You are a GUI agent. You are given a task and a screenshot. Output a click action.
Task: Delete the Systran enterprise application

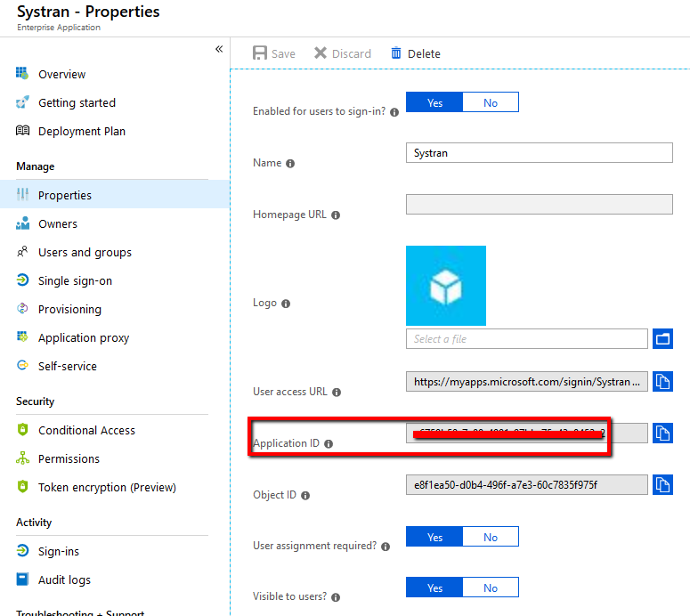point(416,53)
